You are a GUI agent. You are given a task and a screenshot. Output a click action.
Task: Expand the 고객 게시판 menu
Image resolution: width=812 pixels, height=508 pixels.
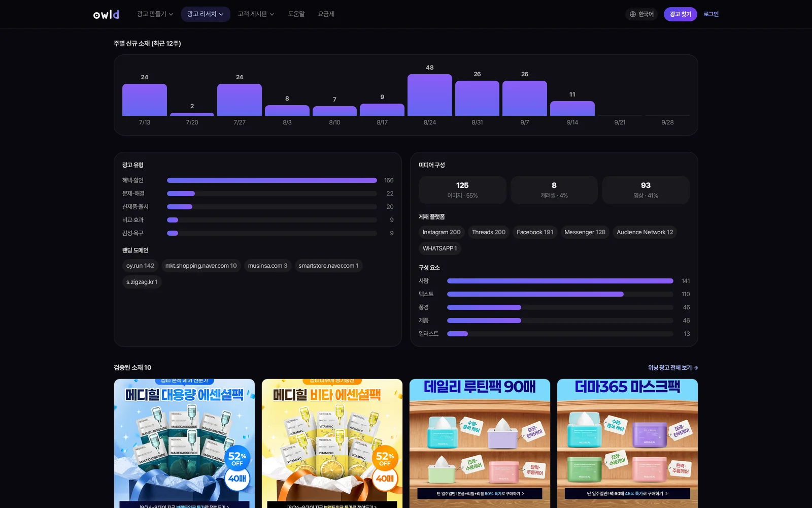pyautogui.click(x=256, y=14)
